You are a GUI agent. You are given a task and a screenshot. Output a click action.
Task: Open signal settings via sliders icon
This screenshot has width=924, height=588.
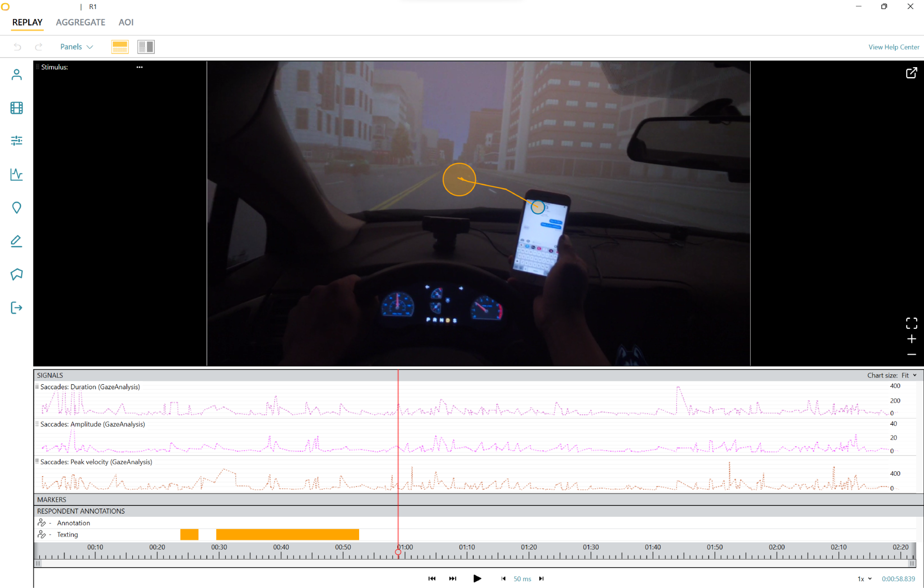pyautogui.click(x=16, y=141)
